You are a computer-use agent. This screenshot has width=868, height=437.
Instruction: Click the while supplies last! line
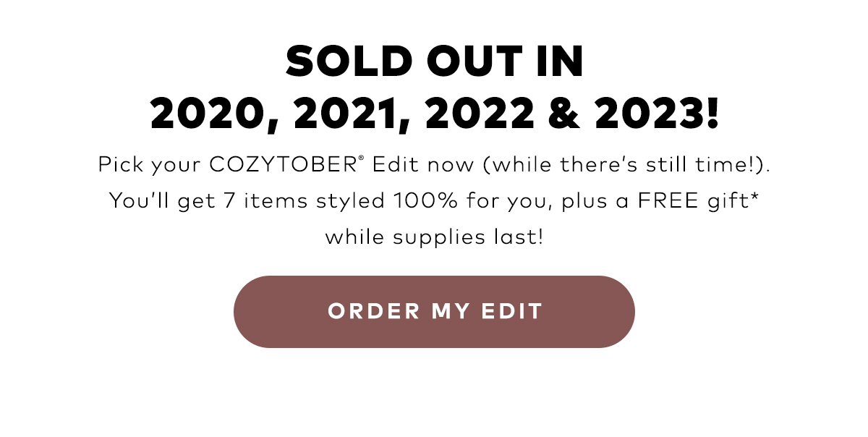tap(434, 237)
